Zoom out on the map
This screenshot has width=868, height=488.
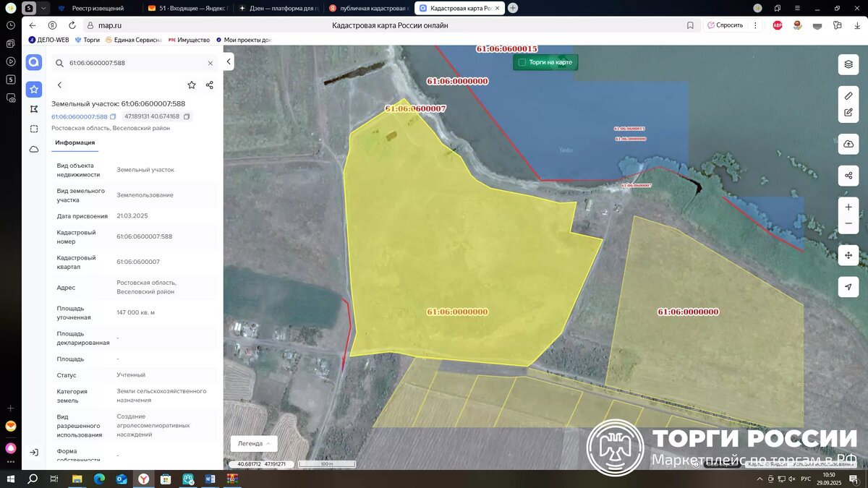(x=848, y=223)
